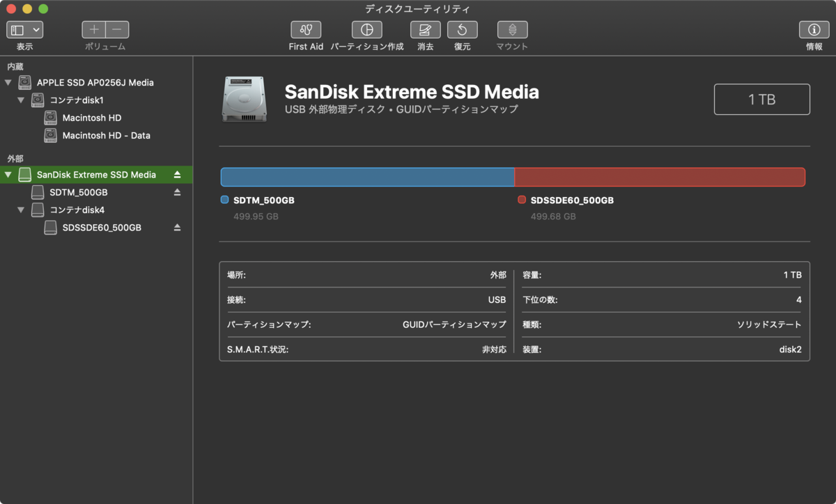Image resolution: width=836 pixels, height=504 pixels.
Task: Open the View (表示) sidebar dropdown
Action: coord(25,30)
